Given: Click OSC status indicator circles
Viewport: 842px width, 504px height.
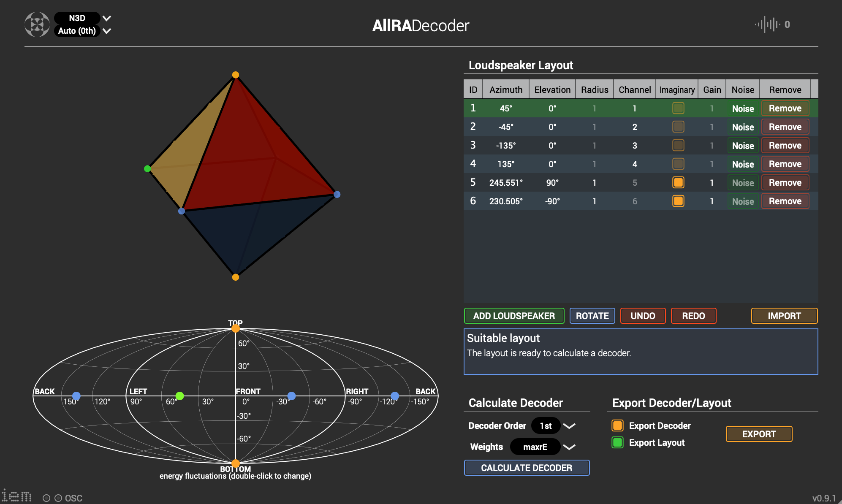Looking at the screenshot, I should (x=52, y=498).
